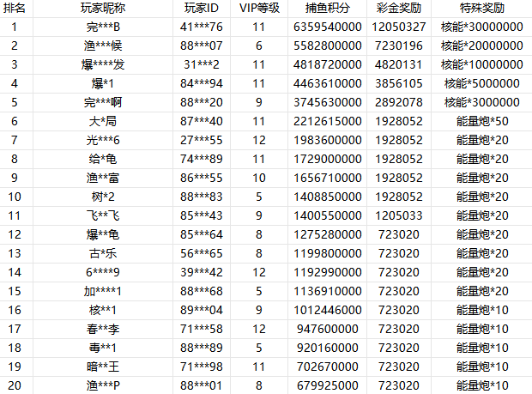Click player ID 31***2
This screenshot has width=532, height=394.
(x=201, y=64)
